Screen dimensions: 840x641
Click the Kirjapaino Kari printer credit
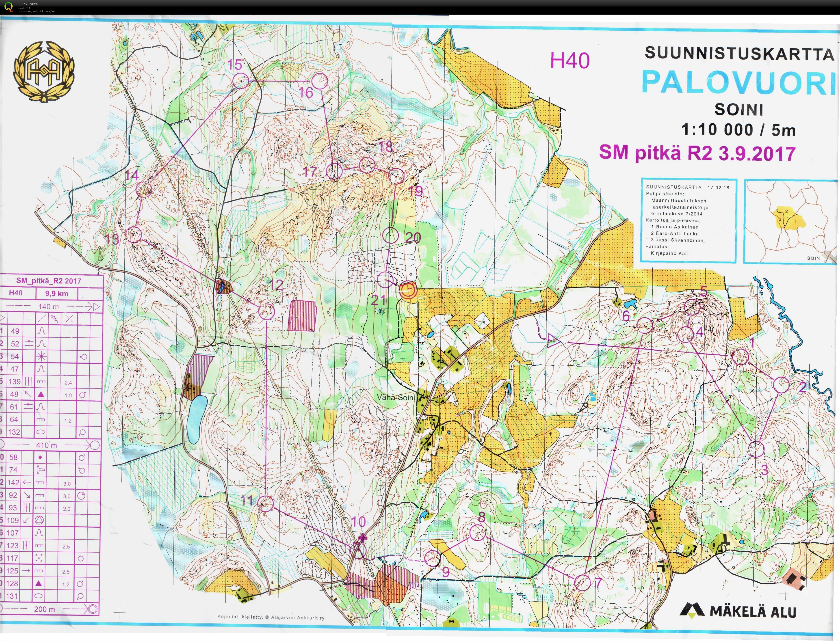click(669, 253)
